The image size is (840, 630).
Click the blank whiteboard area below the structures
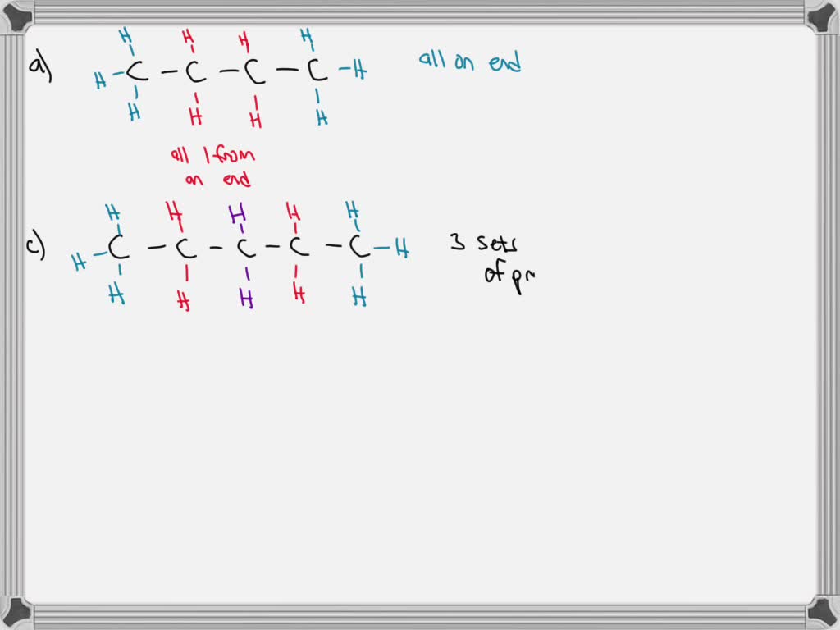click(410, 451)
